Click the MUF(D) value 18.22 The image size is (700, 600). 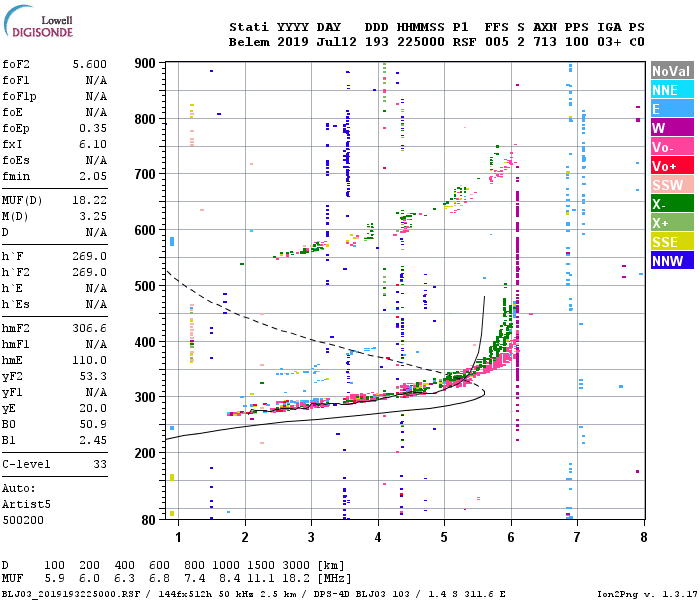point(90,200)
